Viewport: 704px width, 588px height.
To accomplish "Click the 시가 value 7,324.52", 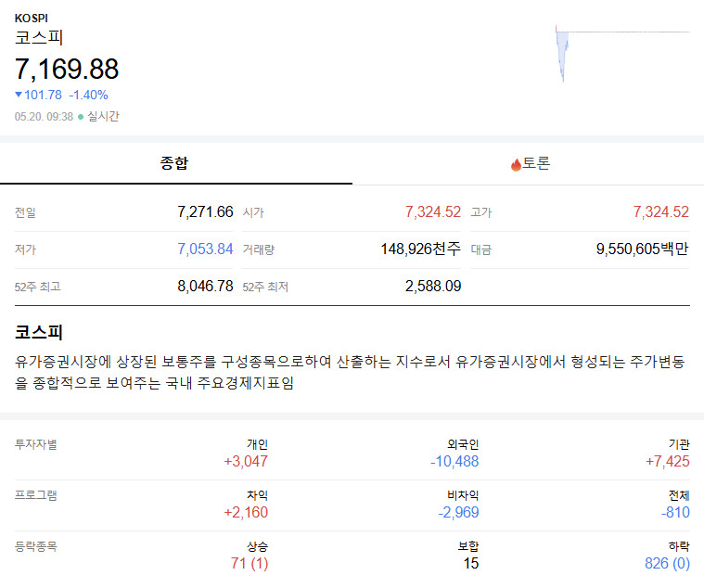I will click(x=433, y=211).
